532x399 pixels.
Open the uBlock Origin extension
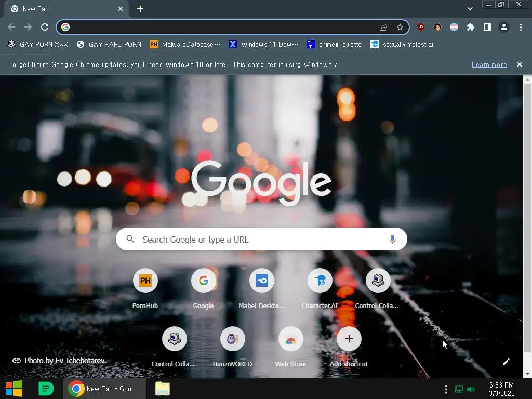(x=421, y=27)
